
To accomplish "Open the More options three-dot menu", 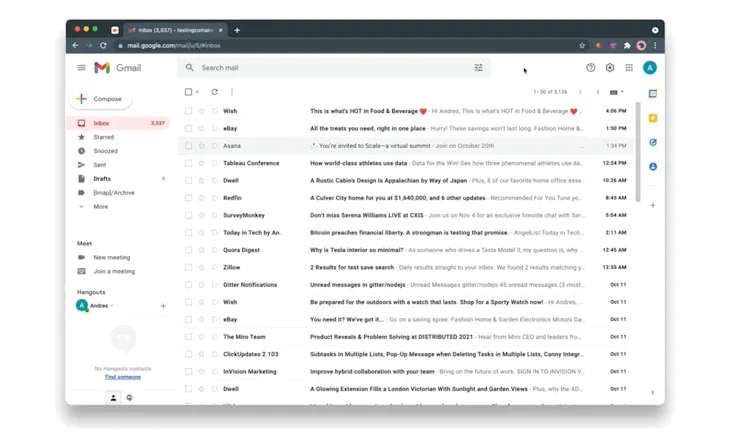I will [232, 92].
